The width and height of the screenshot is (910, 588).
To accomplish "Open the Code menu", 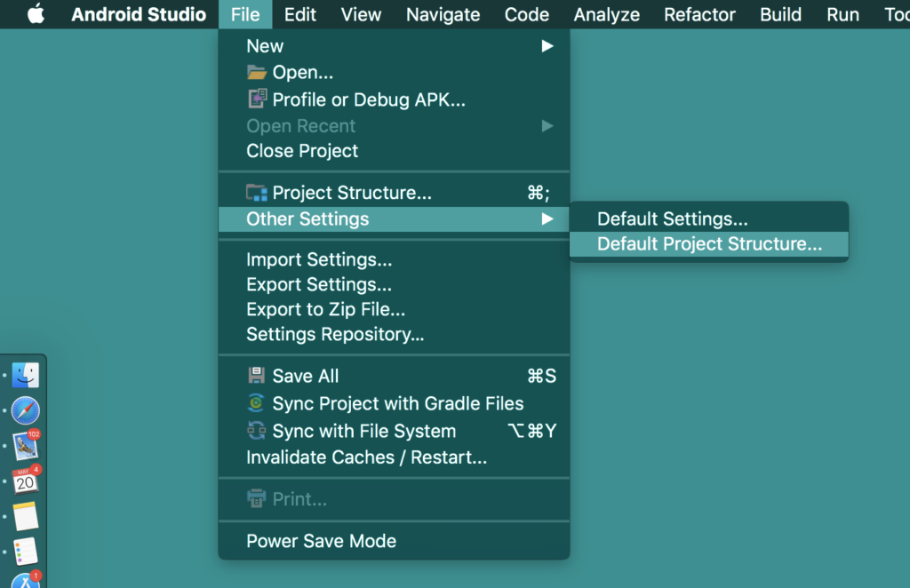I will click(526, 14).
